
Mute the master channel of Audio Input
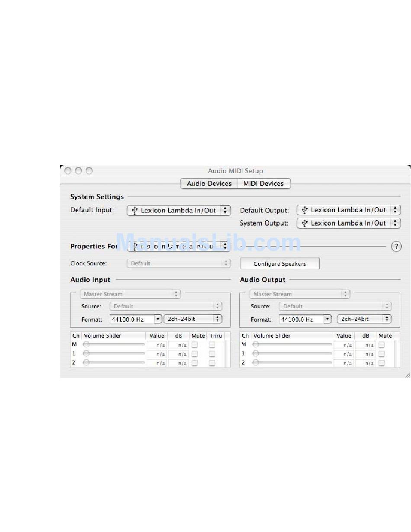pos(195,345)
